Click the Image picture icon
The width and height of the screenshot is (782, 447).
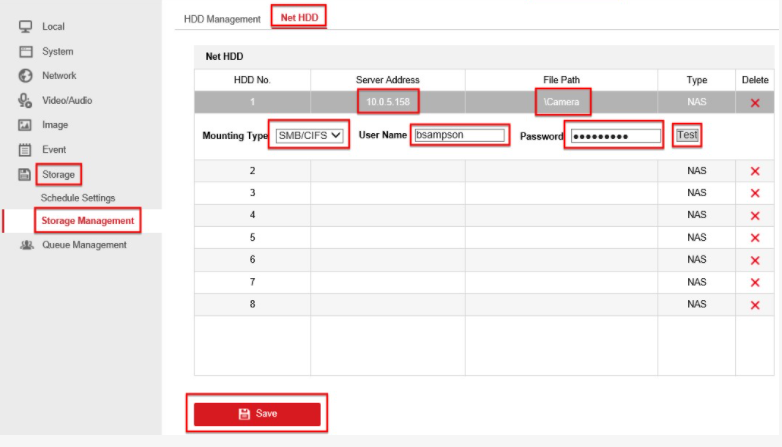[26, 125]
